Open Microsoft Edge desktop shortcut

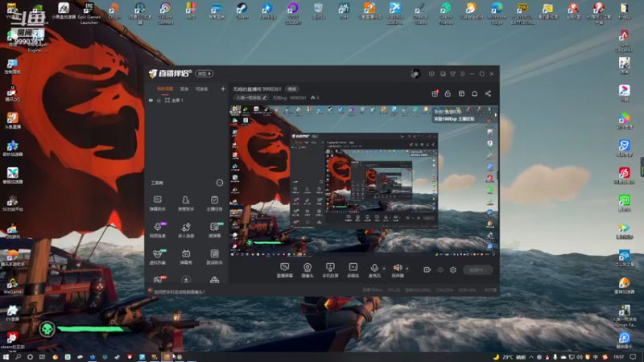pos(497,13)
